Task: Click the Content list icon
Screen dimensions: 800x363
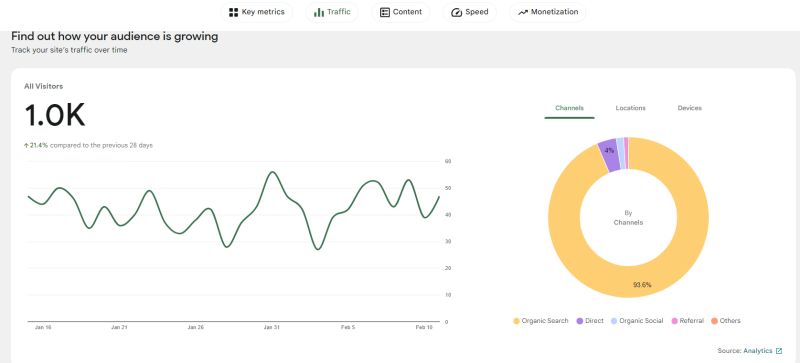Action: [x=385, y=12]
